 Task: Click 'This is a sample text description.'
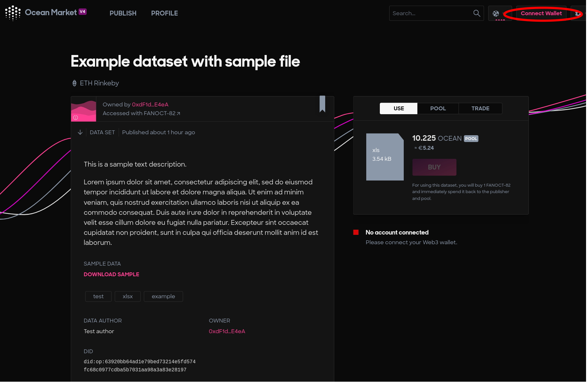pos(135,165)
